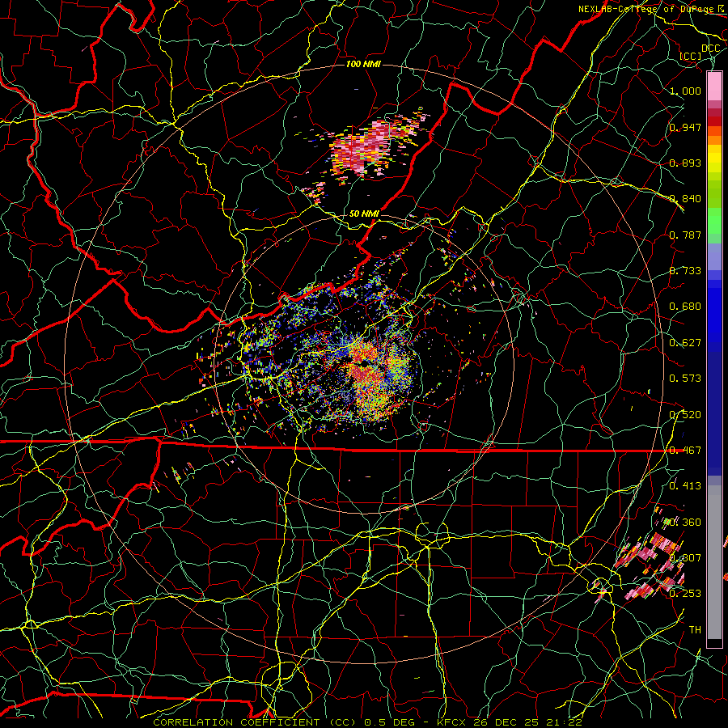Screen dimensions: 728x728
Task: Select the 0.893 scale value
Action: pos(685,163)
